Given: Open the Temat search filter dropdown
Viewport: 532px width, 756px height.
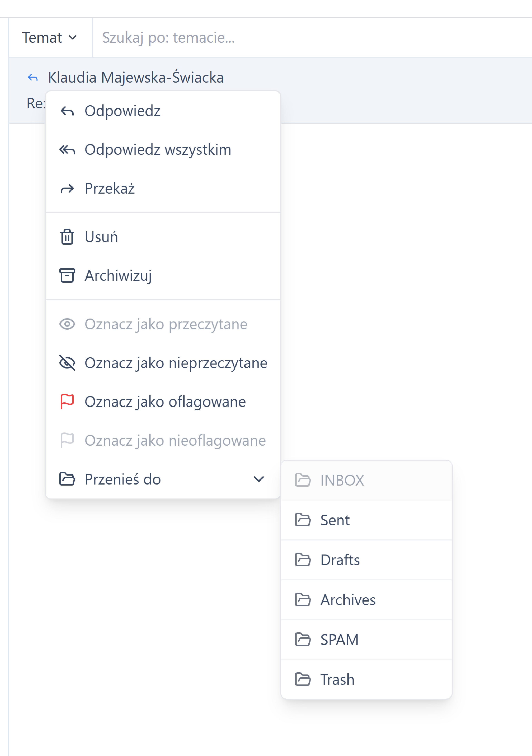Looking at the screenshot, I should pos(49,38).
